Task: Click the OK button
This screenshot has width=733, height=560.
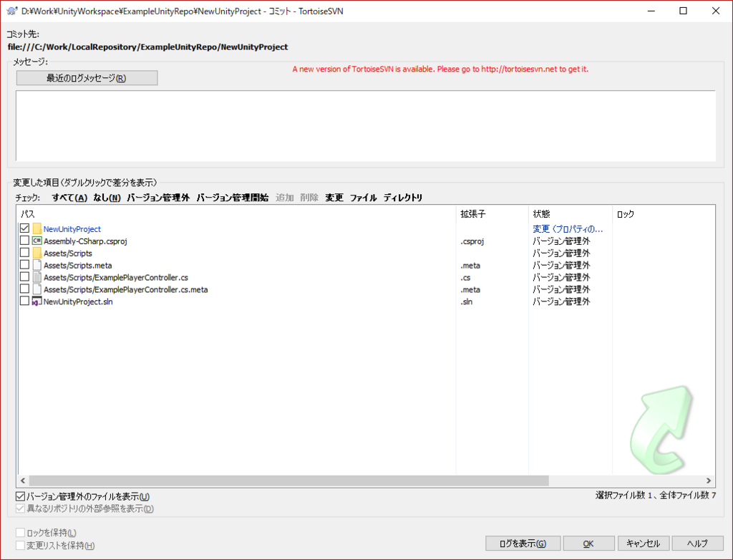Action: [x=588, y=543]
